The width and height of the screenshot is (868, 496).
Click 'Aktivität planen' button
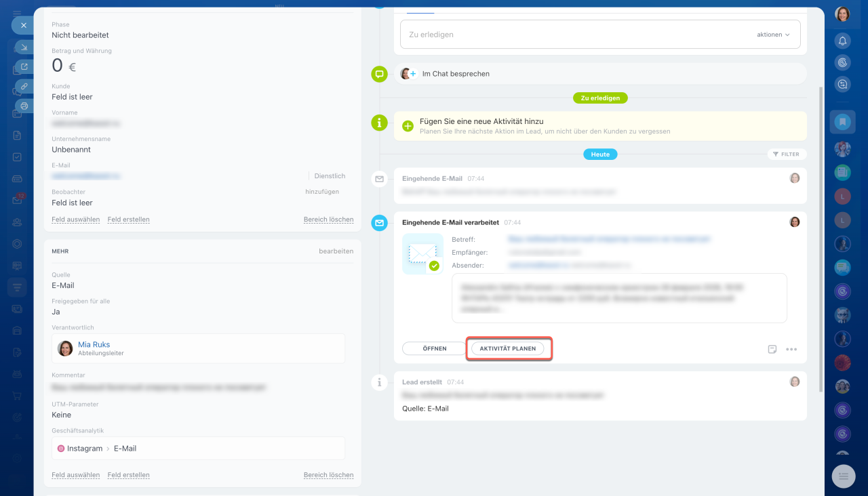click(x=507, y=348)
